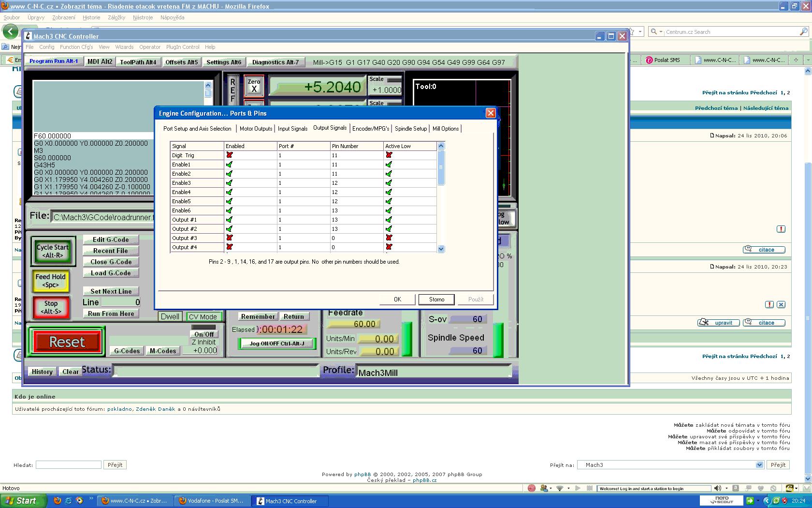The image size is (812, 508).
Task: Click the Last.fm round red icon
Action: click(532, 488)
